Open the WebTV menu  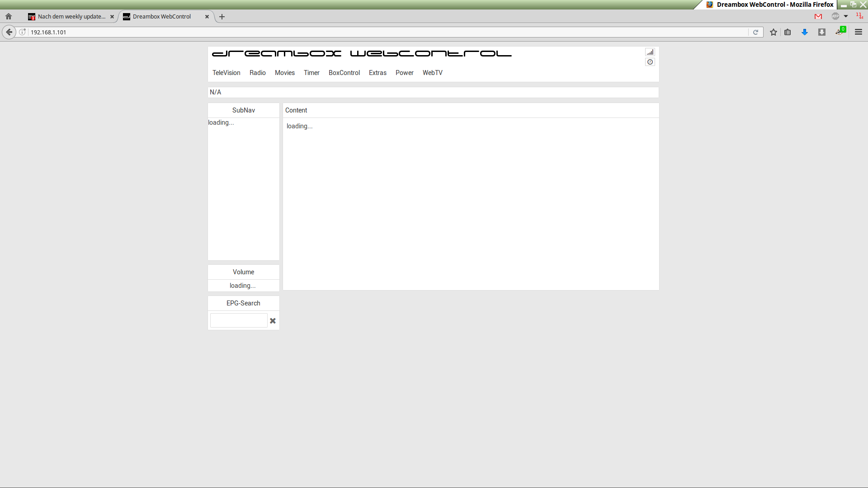pyautogui.click(x=433, y=73)
